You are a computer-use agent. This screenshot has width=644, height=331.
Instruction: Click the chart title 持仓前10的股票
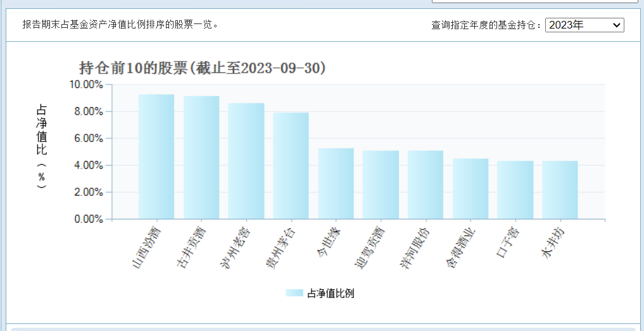pos(203,68)
